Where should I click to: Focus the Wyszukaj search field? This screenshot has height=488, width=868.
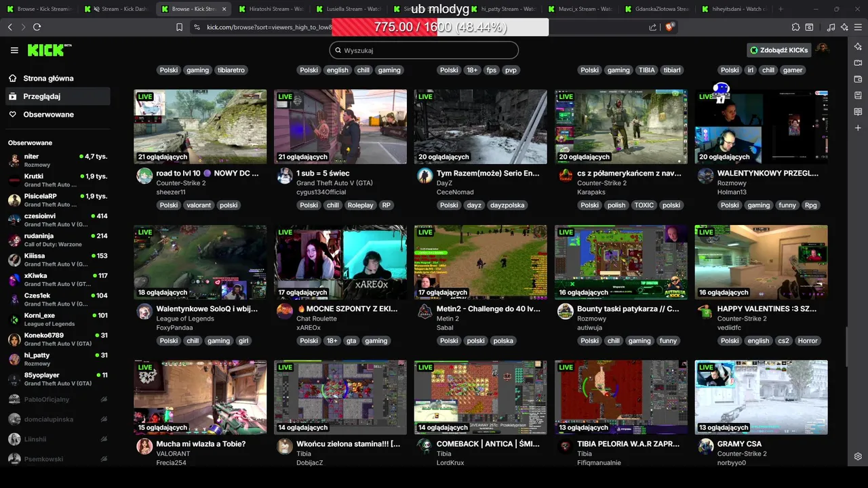pyautogui.click(x=424, y=50)
